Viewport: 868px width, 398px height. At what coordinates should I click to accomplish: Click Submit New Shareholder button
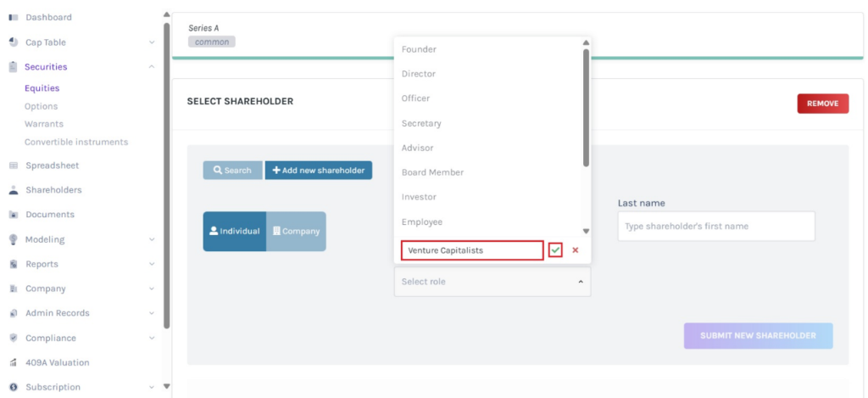tap(758, 335)
